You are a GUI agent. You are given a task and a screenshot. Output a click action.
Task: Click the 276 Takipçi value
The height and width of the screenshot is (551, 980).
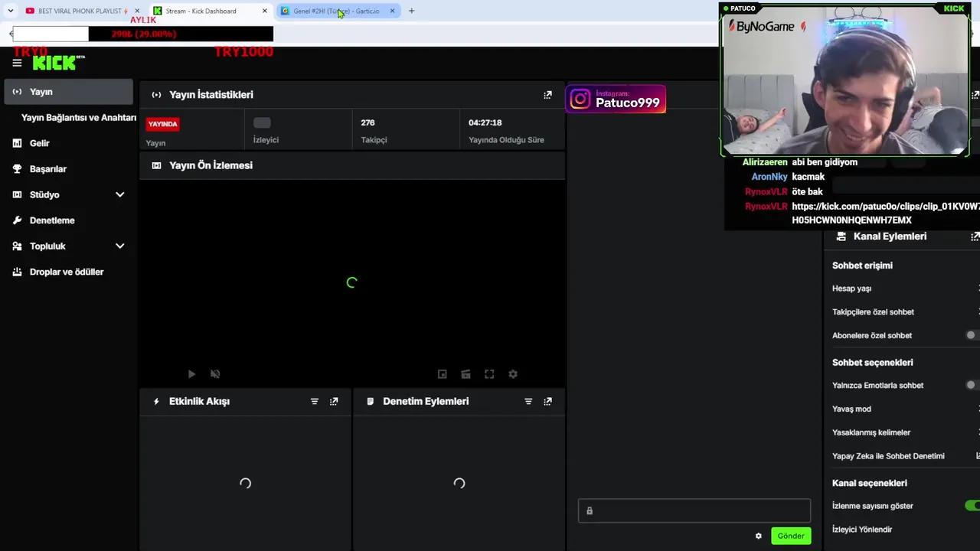[367, 122]
